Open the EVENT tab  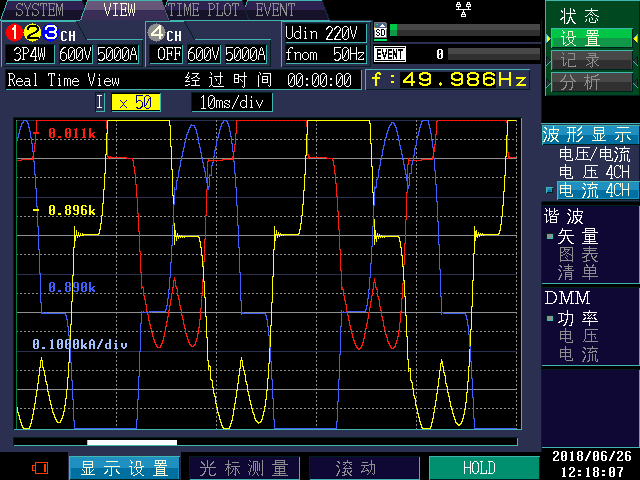point(275,10)
